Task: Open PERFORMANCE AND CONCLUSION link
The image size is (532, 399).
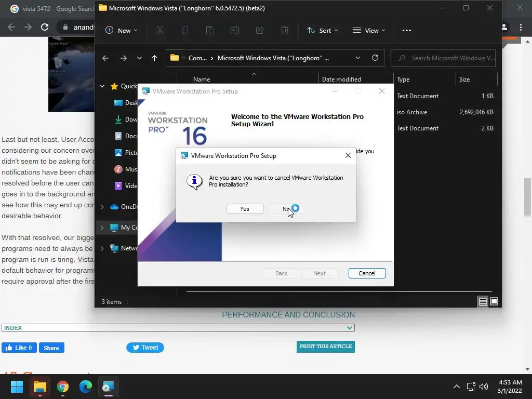Action: pos(288,314)
